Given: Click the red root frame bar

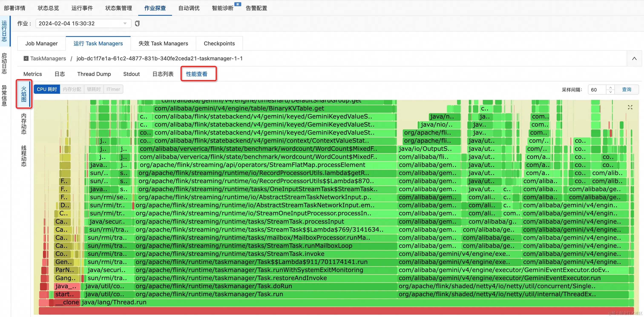Looking at the screenshot, I should point(336,311).
